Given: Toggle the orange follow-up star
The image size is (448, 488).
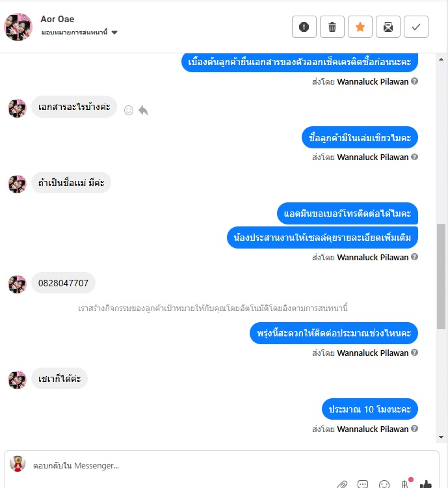Looking at the screenshot, I should 360,27.
